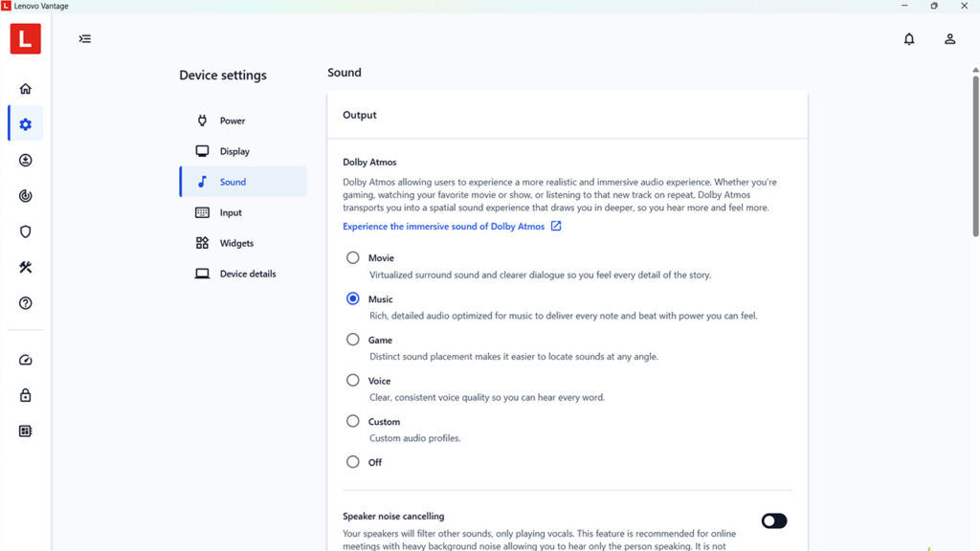980x551 pixels.
Task: Click the vertical scrollbar thumb
Action: click(x=975, y=156)
